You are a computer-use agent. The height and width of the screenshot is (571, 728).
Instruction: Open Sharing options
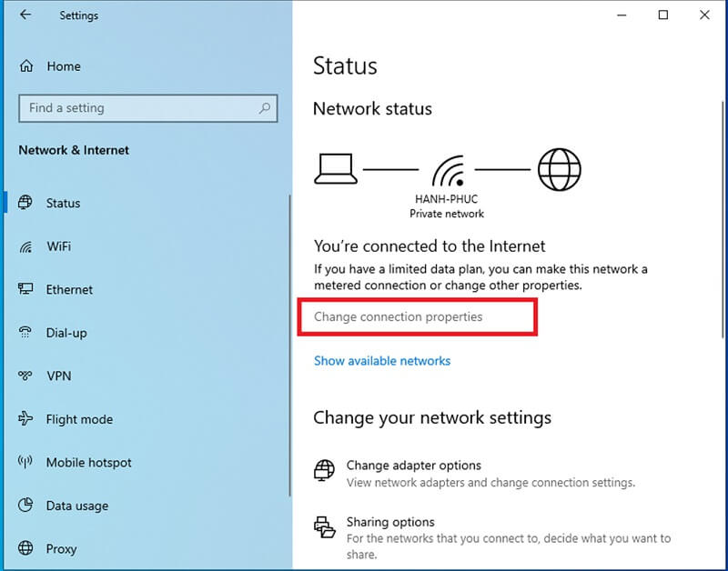[x=390, y=523]
